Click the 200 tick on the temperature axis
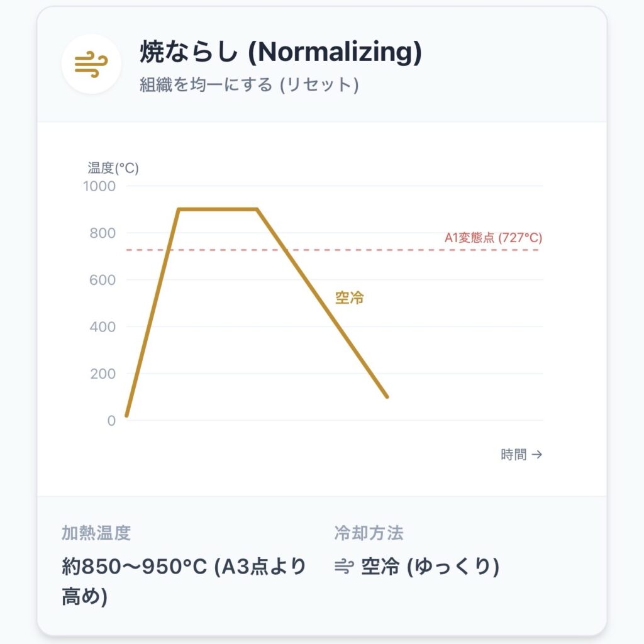This screenshot has width=644, height=644. point(102,374)
